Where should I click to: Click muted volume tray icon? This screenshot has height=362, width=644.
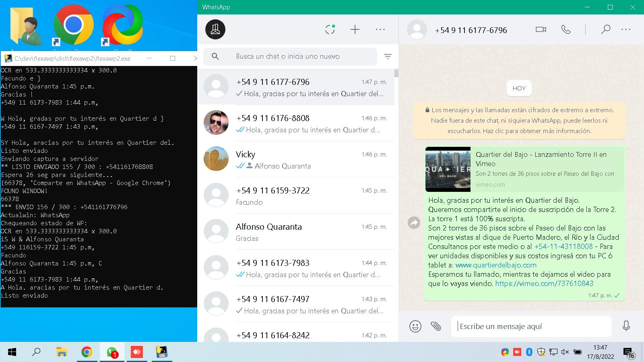click(565, 352)
